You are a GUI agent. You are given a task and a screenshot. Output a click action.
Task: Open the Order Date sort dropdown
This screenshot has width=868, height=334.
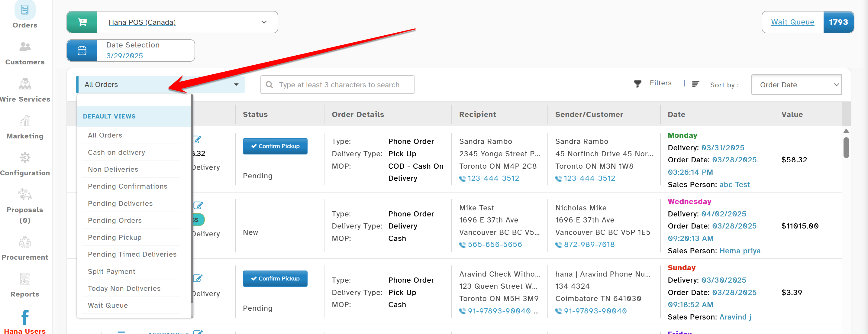796,85
